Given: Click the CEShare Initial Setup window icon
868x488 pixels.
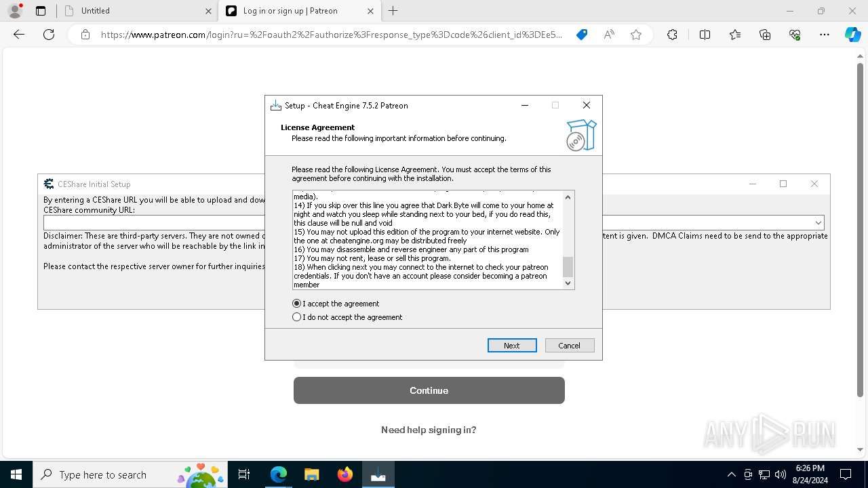Looking at the screenshot, I should [49, 184].
